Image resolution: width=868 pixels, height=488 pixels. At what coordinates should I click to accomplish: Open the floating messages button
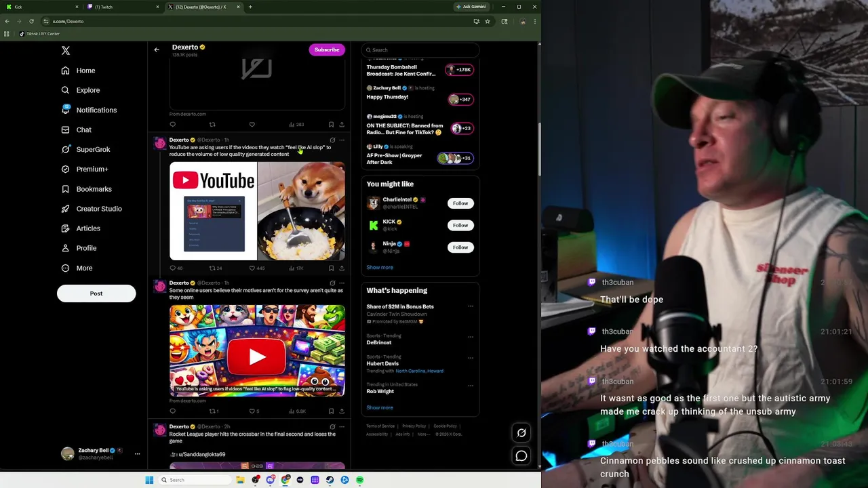(521, 456)
